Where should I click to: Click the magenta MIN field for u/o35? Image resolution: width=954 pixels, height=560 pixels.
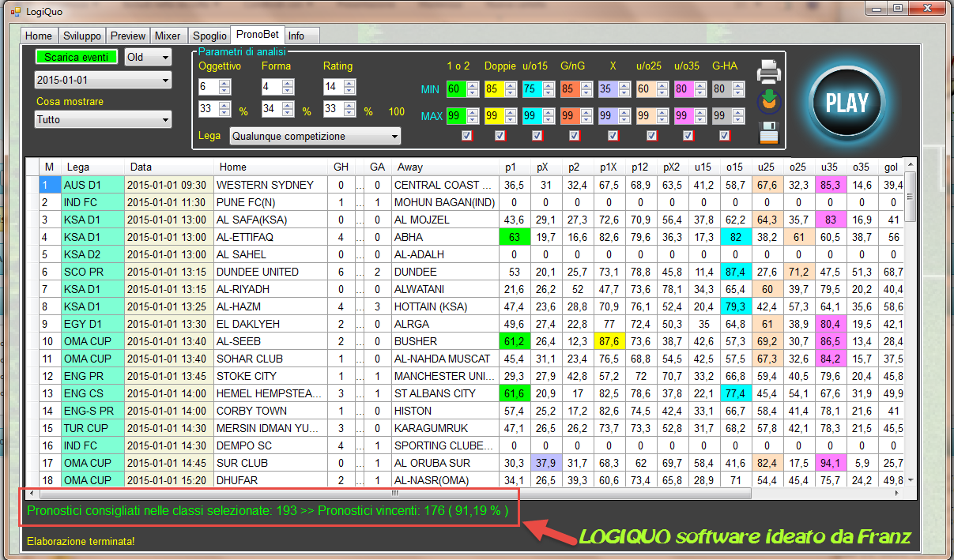click(684, 90)
